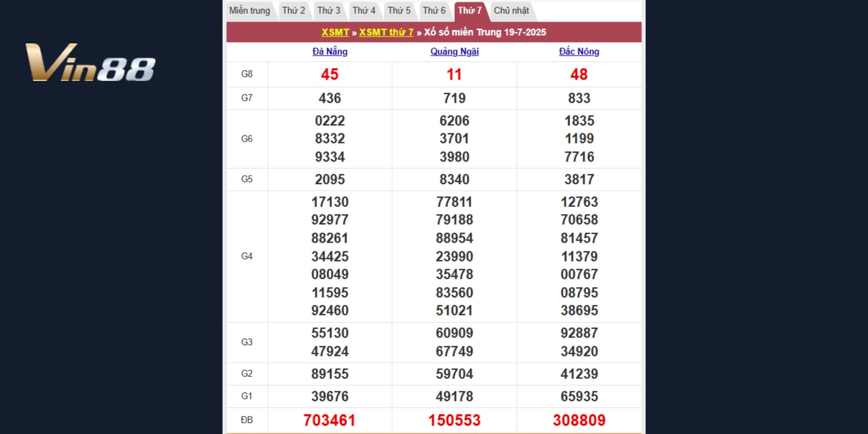Select G6 number 0222
The image size is (868, 434).
pos(330,121)
